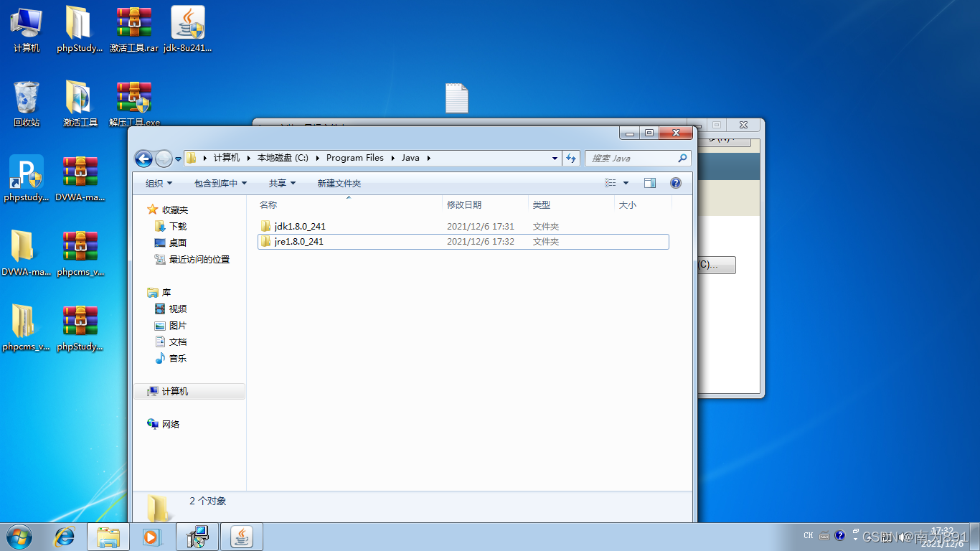Open Explorer help question mark
The height and width of the screenshot is (551, 980).
[x=676, y=183]
